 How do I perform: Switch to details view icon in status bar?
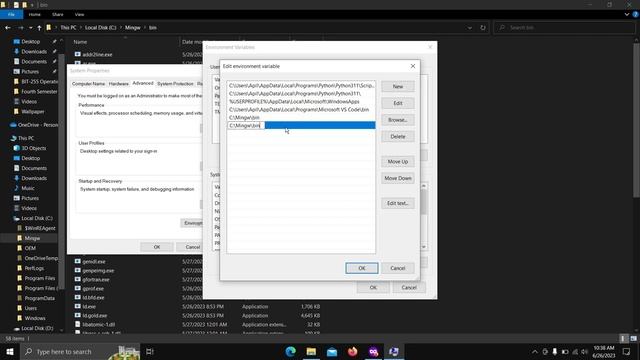coord(622,338)
